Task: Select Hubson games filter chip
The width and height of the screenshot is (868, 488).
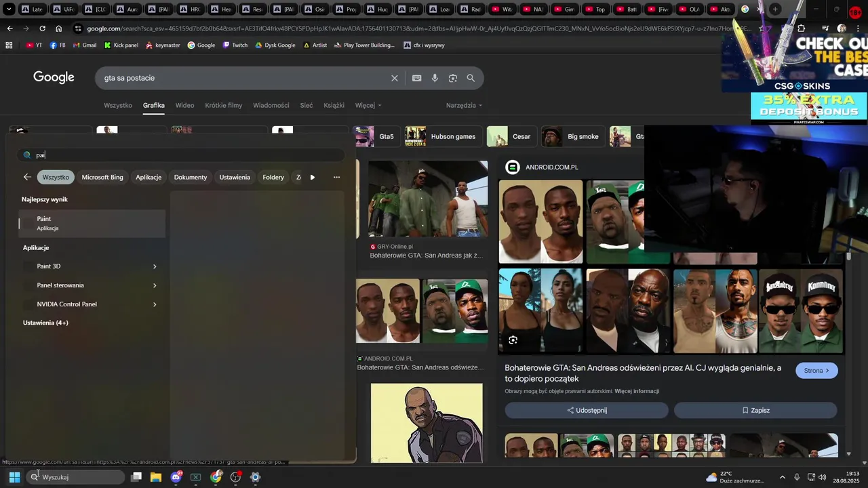Action: click(443, 136)
